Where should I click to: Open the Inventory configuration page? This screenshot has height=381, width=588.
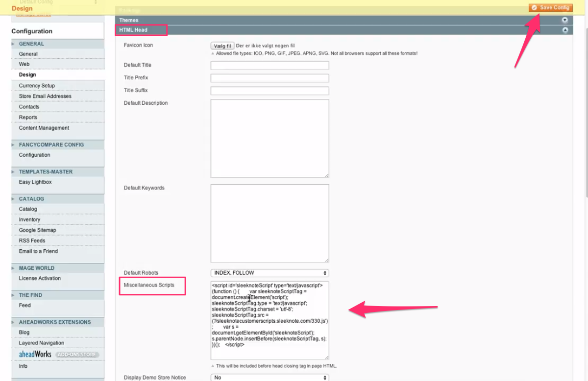coord(29,220)
